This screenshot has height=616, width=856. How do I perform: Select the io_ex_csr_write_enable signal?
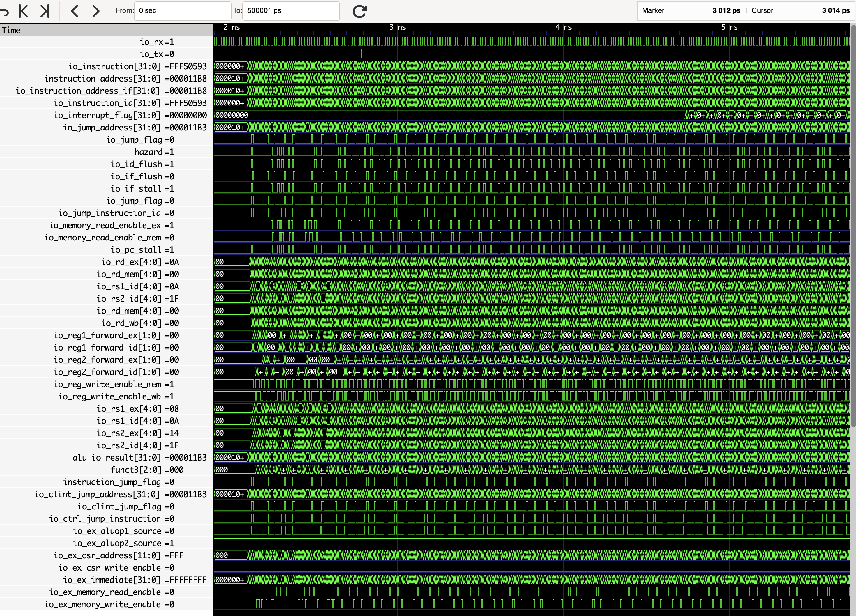[x=107, y=568]
